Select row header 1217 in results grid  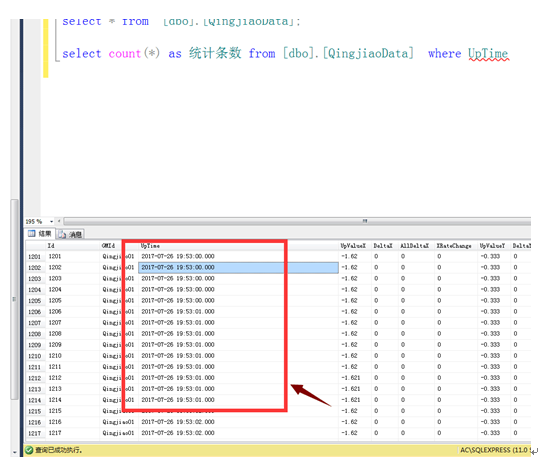pyautogui.click(x=35, y=433)
